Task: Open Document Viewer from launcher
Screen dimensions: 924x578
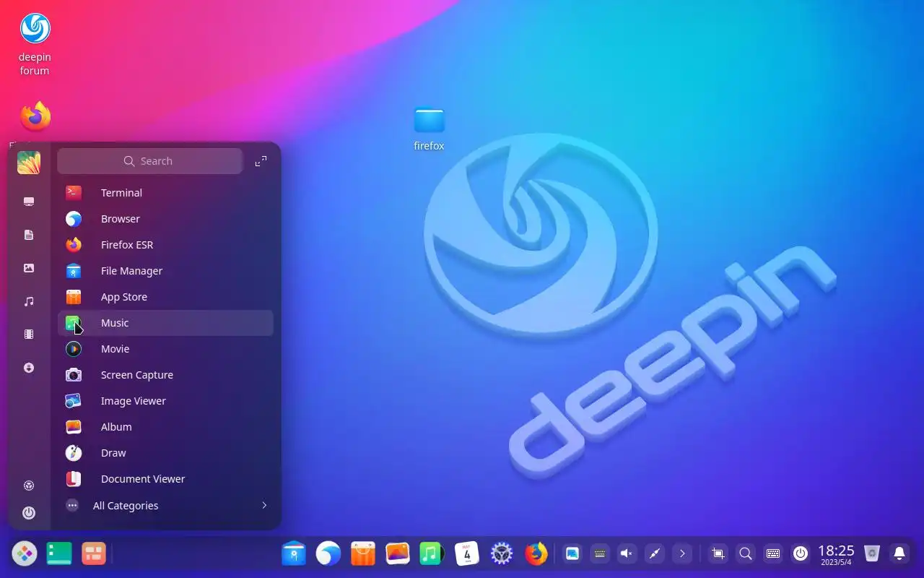Action: point(165,479)
